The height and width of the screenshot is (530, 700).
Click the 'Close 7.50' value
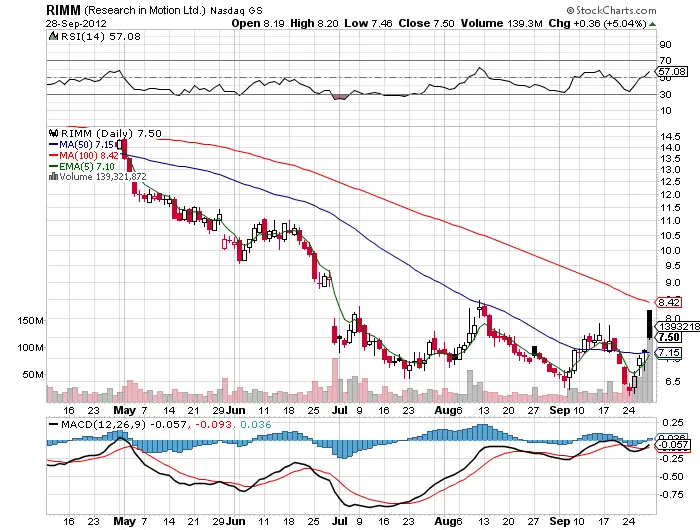tap(426, 23)
